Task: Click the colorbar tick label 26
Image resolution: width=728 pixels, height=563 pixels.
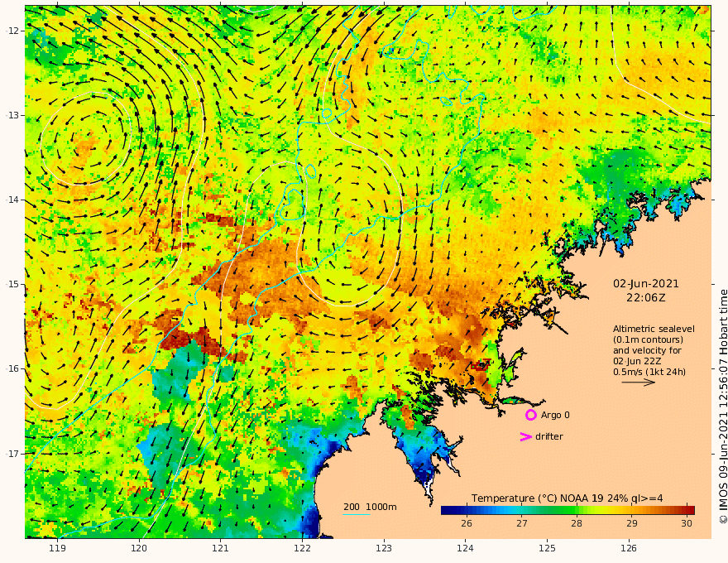Action: [x=467, y=523]
